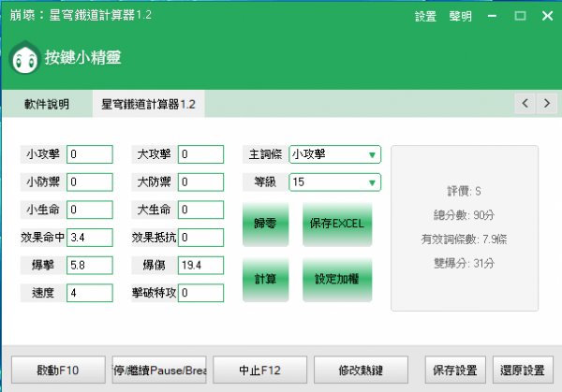Focus the 擊破特攻 input field

(200, 293)
